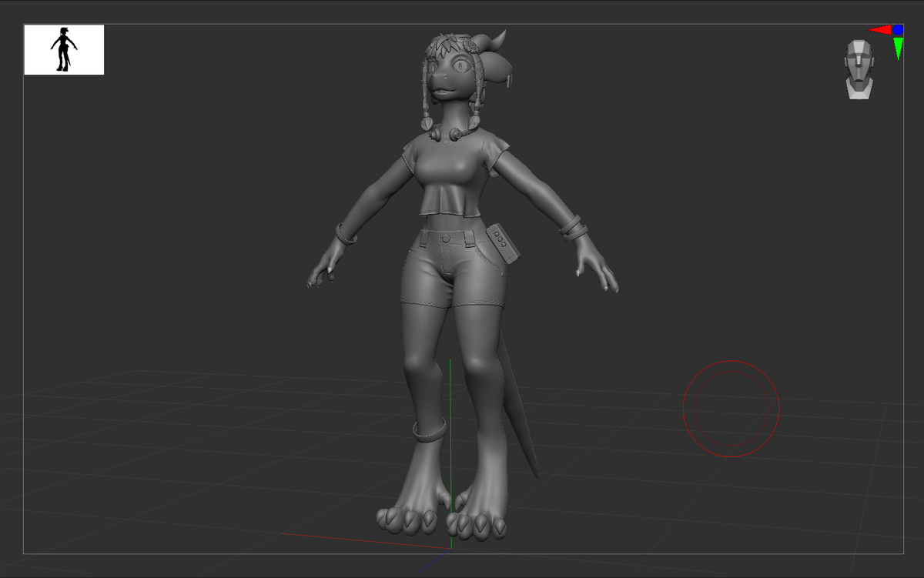Select the green Y-axis cone
Image resolution: width=924 pixels, height=578 pixels.
point(899,48)
